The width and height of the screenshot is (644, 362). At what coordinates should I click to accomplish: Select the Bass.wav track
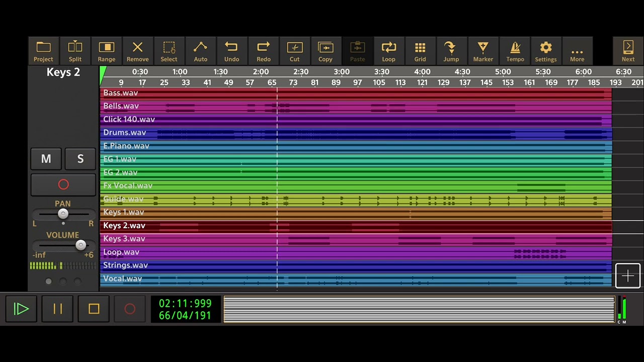click(356, 93)
